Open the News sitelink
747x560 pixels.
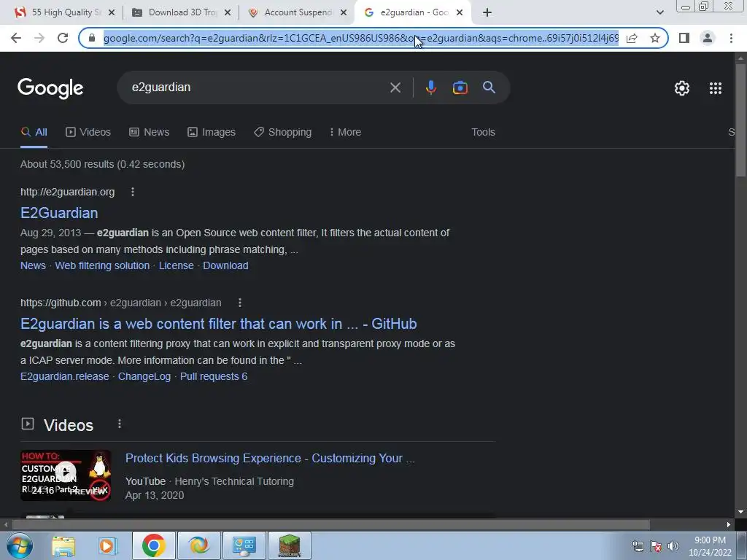(33, 265)
